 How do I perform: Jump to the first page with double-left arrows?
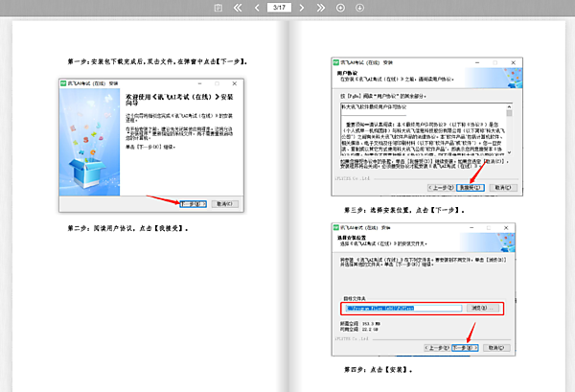(239, 8)
